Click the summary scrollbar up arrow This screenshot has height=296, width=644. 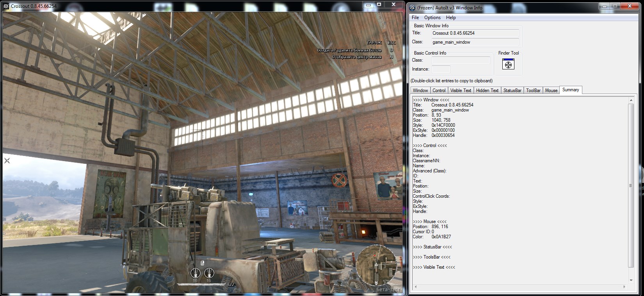[631, 100]
